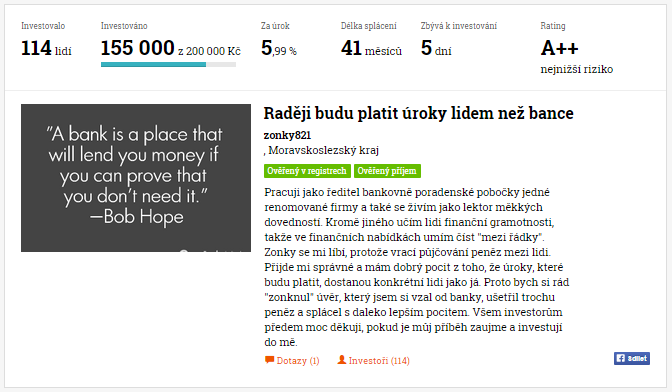Click the 5,99 % interest rate
The height and width of the screenshot is (392, 672).
click(x=279, y=48)
